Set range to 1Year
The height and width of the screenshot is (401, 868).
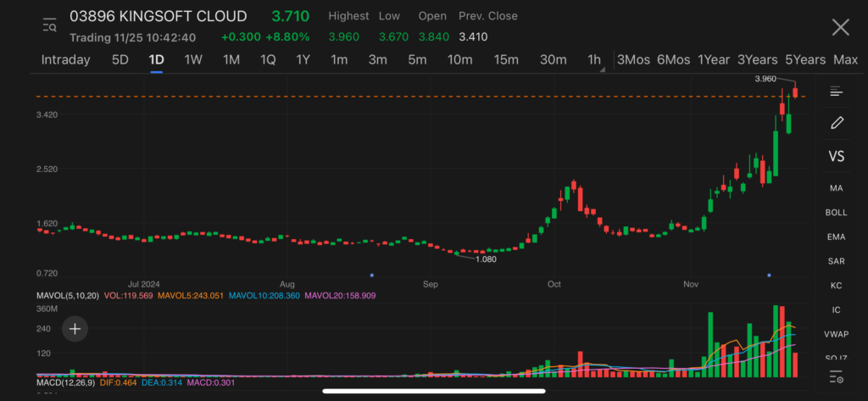click(x=714, y=60)
